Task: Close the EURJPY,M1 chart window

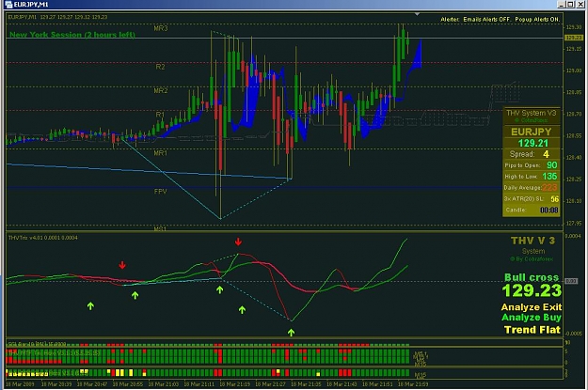Action: point(579,5)
